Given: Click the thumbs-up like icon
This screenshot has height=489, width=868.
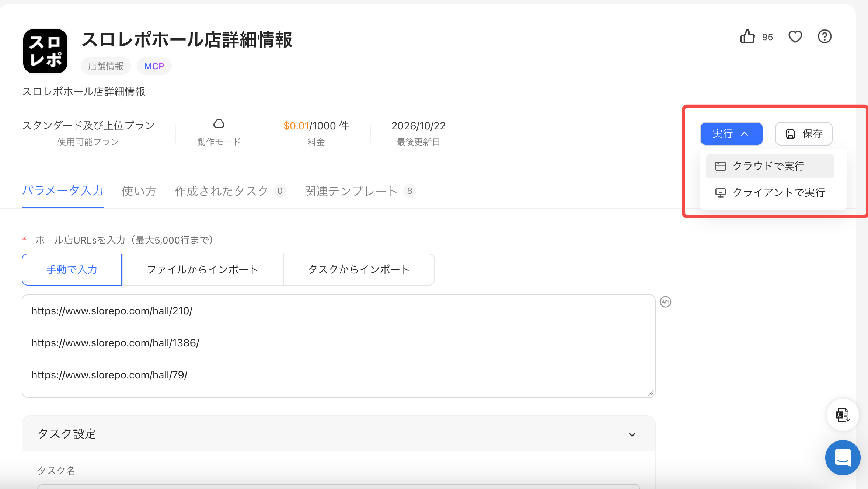Looking at the screenshot, I should click(x=747, y=36).
